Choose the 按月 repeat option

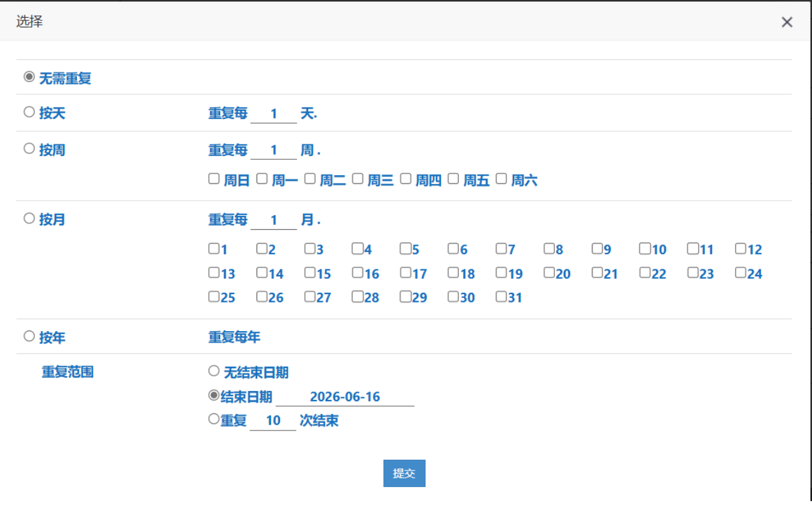pyautogui.click(x=29, y=218)
